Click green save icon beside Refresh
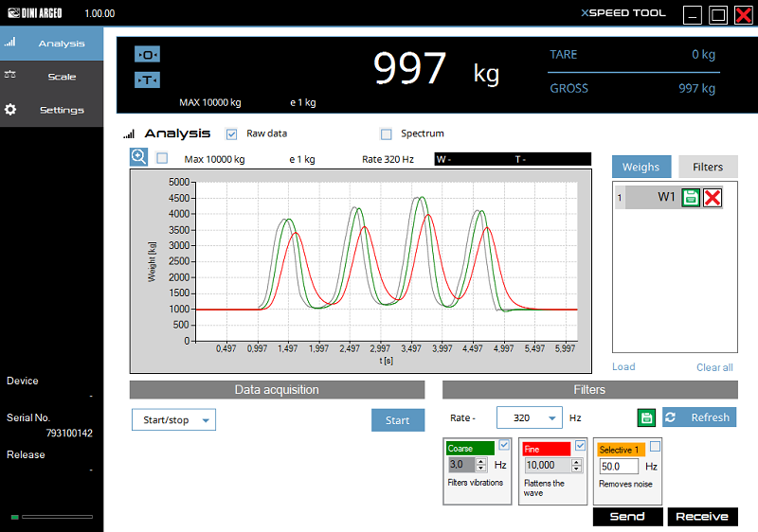 (x=645, y=417)
